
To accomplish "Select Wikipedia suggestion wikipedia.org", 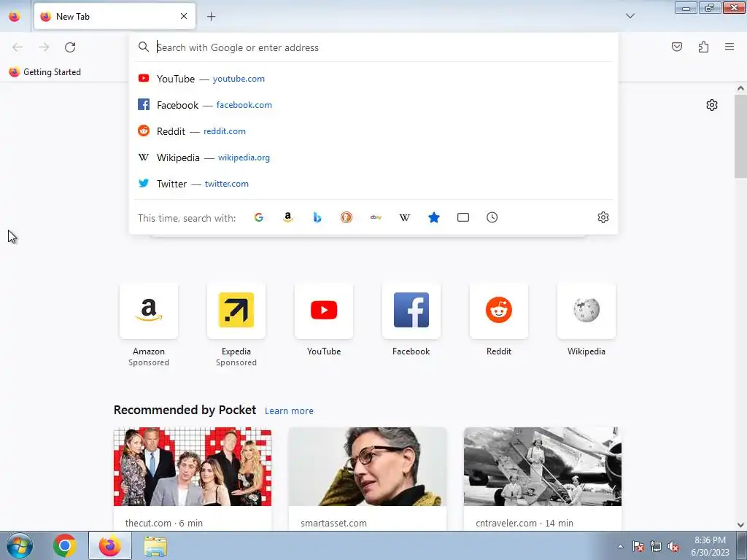I will point(373,157).
